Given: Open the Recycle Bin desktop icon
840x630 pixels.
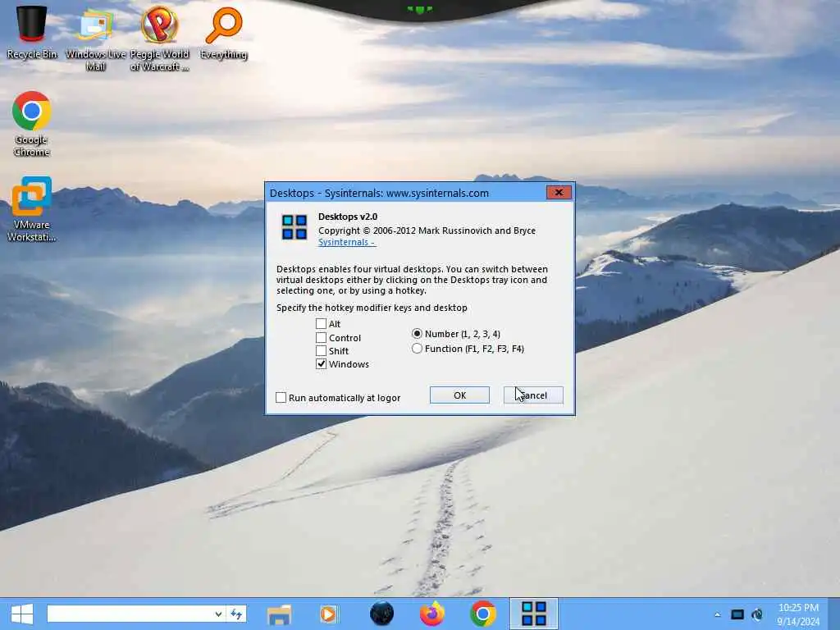Looking at the screenshot, I should pyautogui.click(x=32, y=32).
